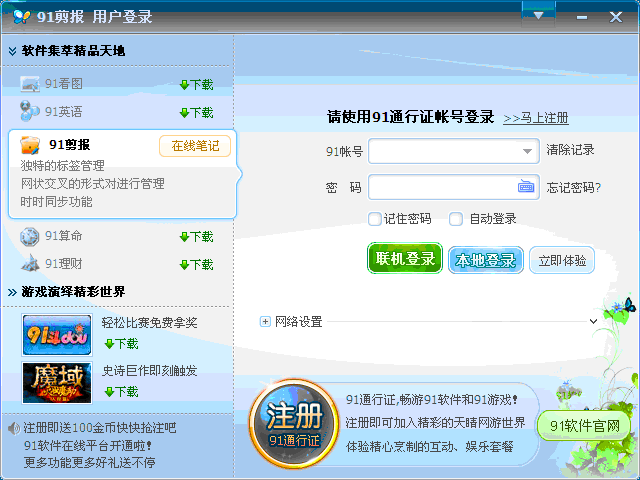Click the green arrow beside 91看图 download
Viewport: 640px width, 480px height.
(x=184, y=85)
